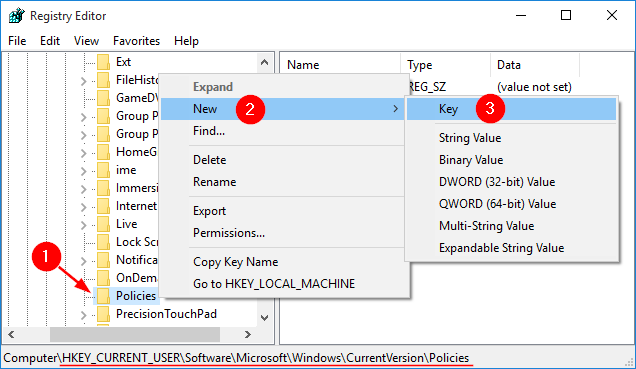Click the Internet folder icon
This screenshot has width=636, height=369.
click(x=103, y=206)
